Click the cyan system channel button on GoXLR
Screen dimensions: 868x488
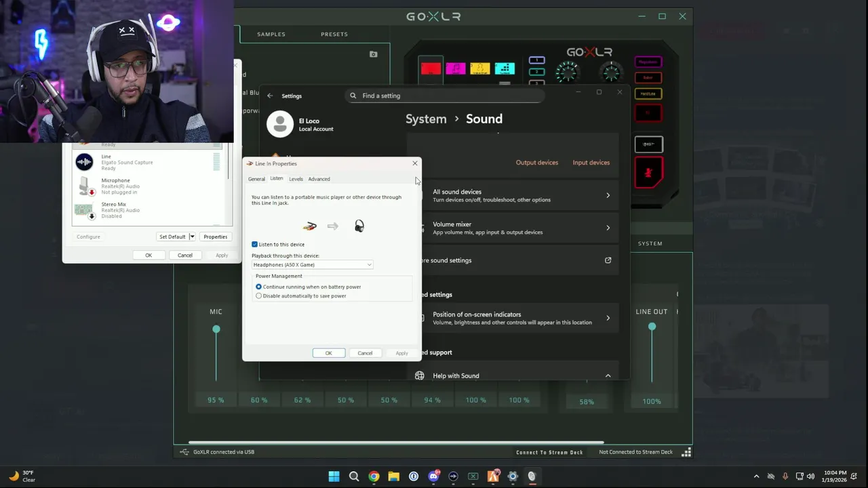(505, 68)
